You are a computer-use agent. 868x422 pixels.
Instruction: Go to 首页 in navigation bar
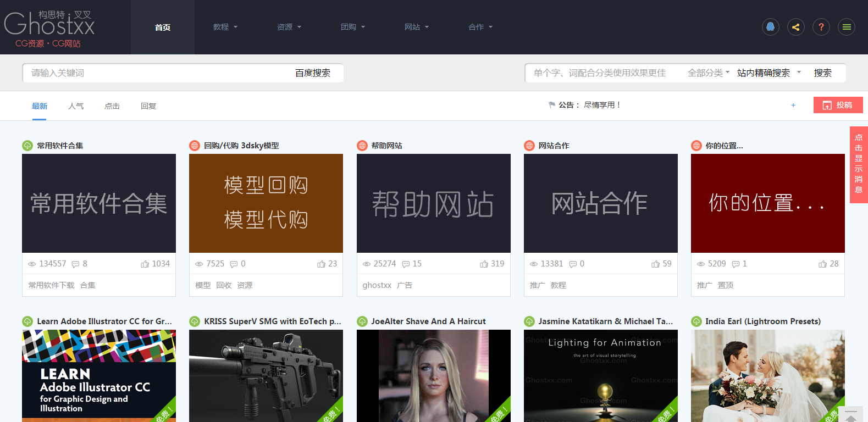click(163, 27)
